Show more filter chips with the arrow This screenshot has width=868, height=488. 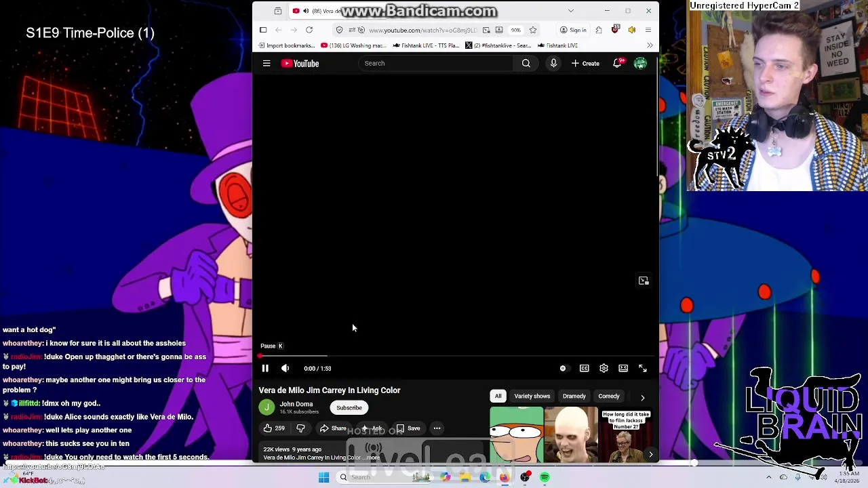coord(642,397)
